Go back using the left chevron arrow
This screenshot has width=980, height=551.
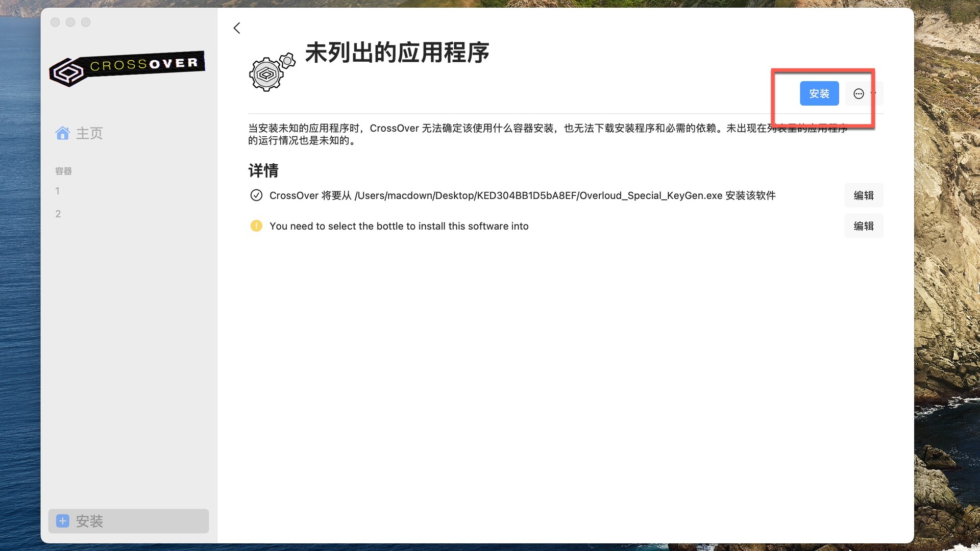tap(237, 28)
